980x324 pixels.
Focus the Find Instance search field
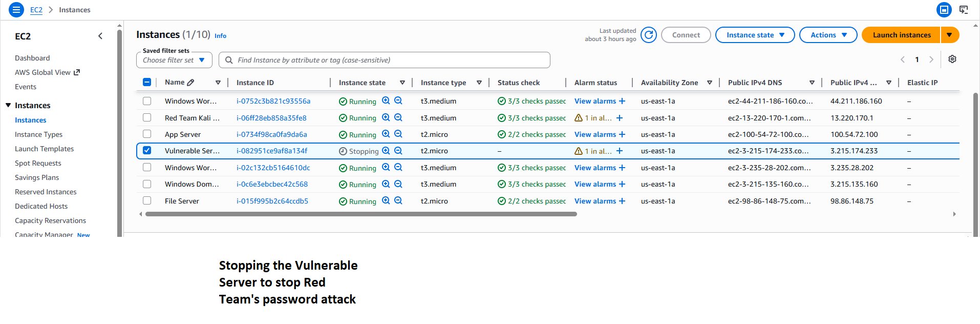pyautogui.click(x=385, y=60)
